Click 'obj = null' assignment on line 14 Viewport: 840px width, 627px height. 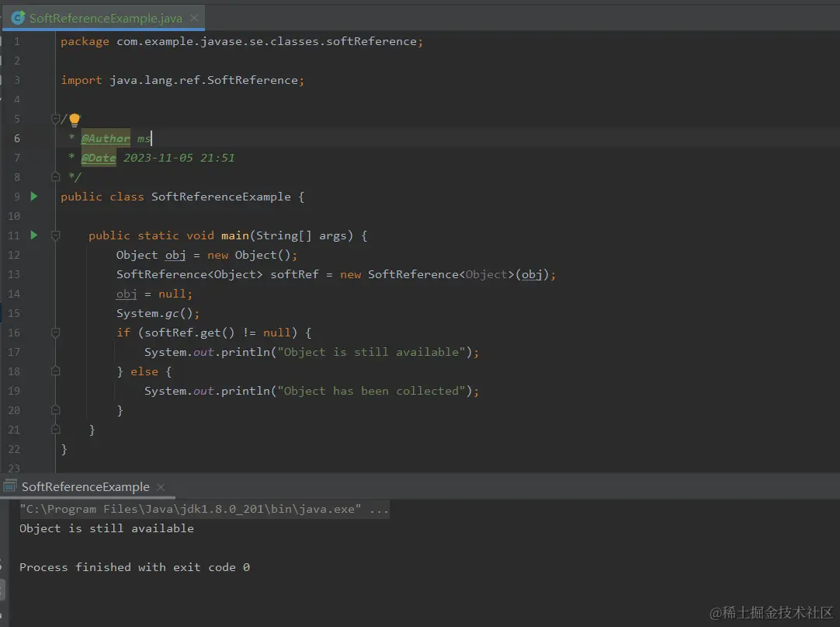[x=154, y=294]
